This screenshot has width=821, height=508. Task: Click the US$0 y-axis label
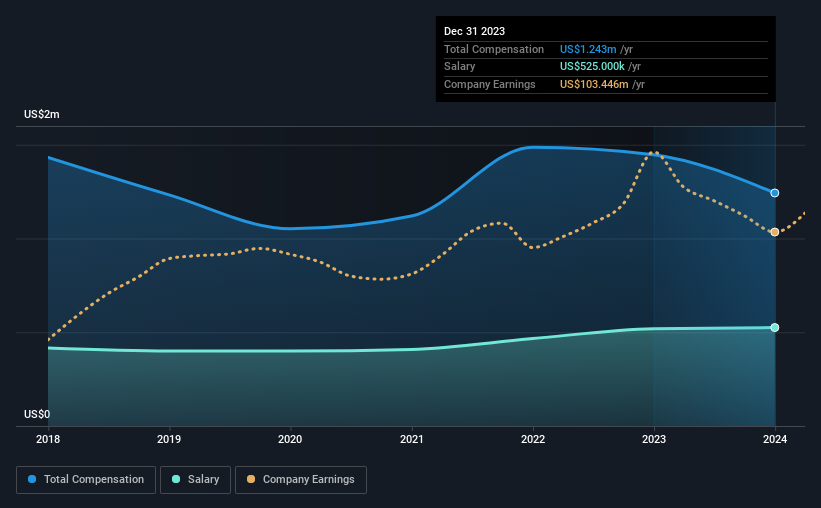pyautogui.click(x=37, y=414)
